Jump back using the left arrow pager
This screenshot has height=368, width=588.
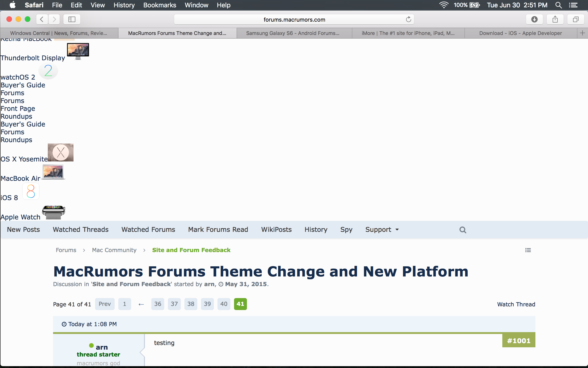click(x=141, y=304)
